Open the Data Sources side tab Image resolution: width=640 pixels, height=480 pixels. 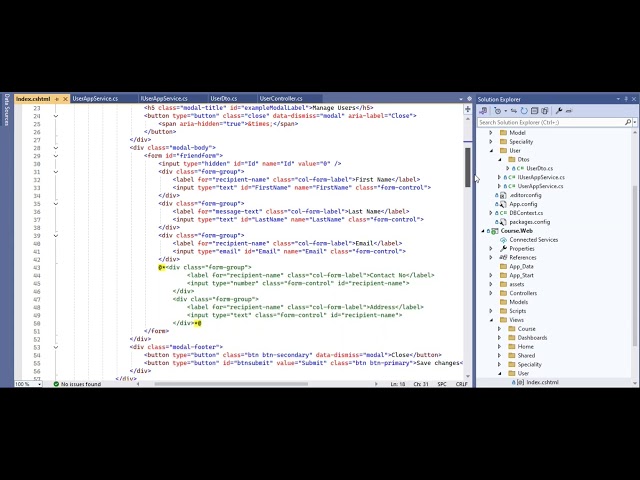[7, 109]
